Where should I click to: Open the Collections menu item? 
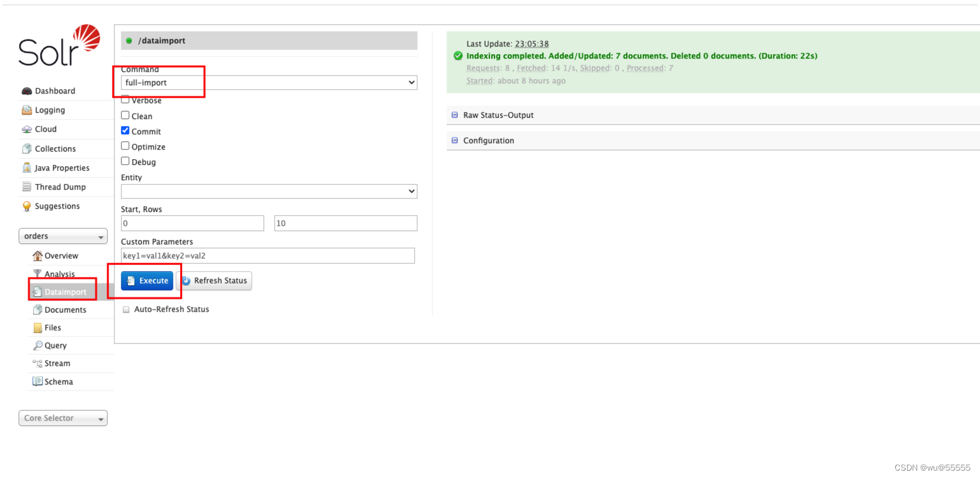click(55, 148)
